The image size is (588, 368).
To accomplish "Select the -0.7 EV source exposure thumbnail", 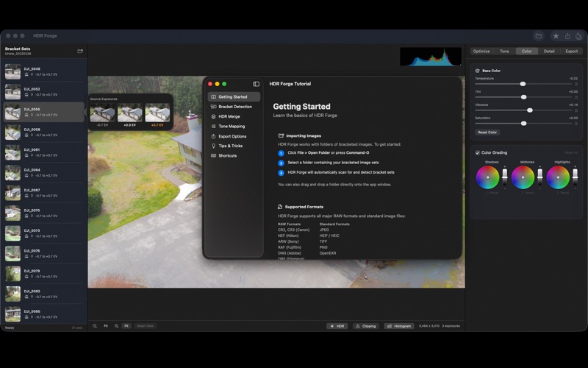I will (102, 113).
